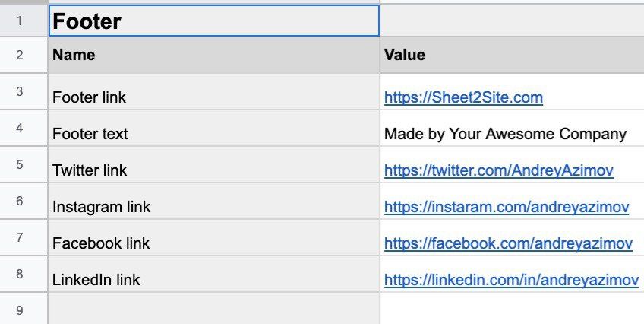Viewport: 644px width, 324px height.
Task: Click the 'Footer link' name cell
Action: [x=213, y=97]
